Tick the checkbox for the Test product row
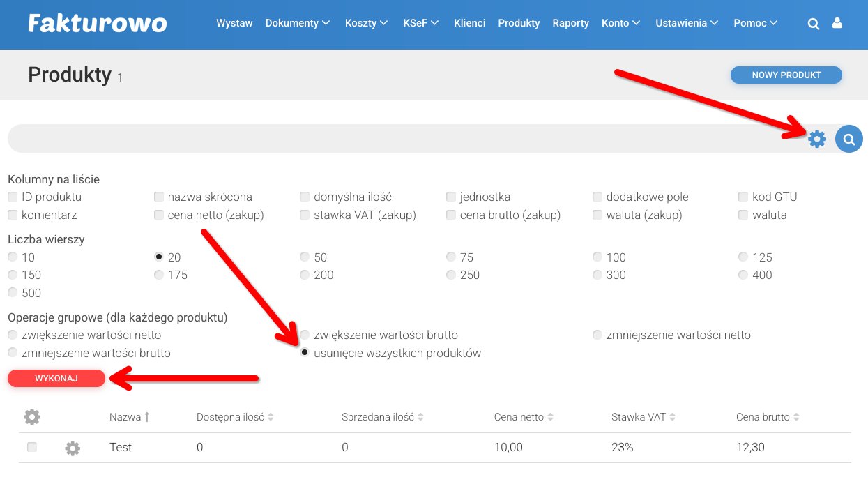 (31, 447)
